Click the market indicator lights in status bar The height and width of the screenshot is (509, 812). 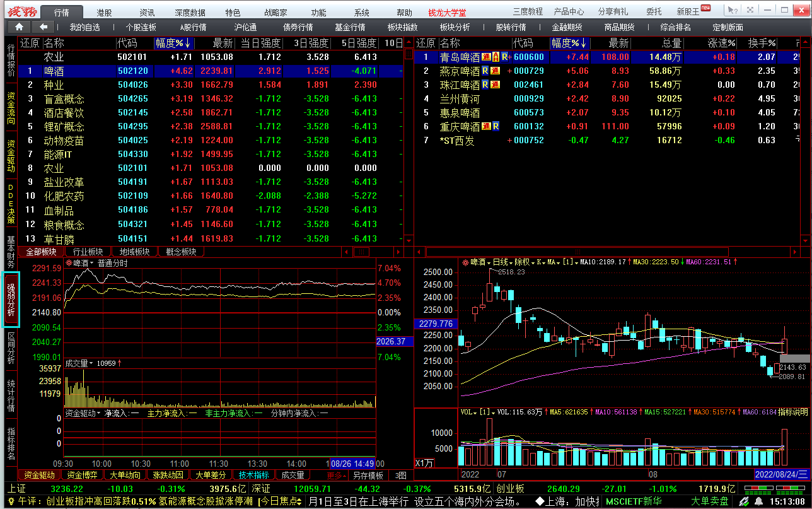[x=776, y=489]
